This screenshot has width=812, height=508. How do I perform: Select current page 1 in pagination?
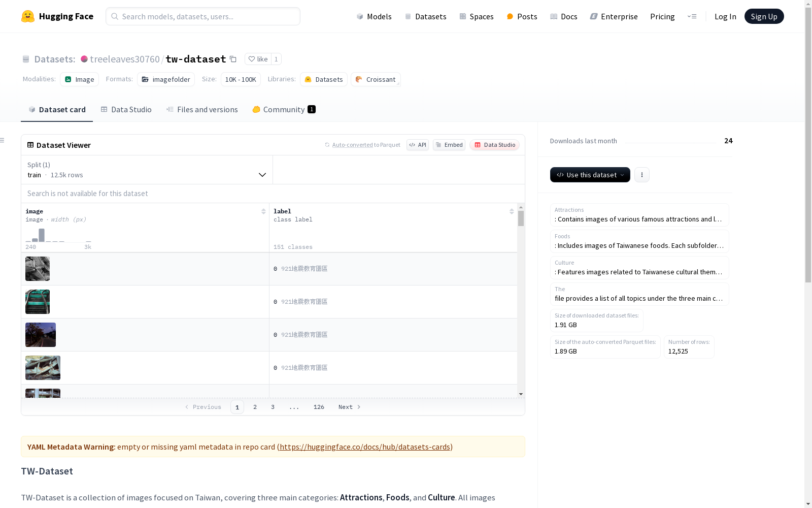coord(237,407)
